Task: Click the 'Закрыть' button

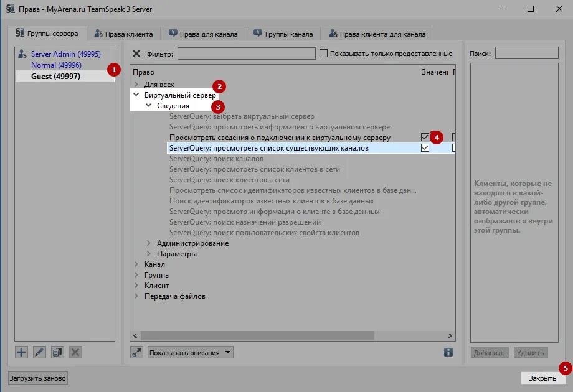Action: point(542,378)
